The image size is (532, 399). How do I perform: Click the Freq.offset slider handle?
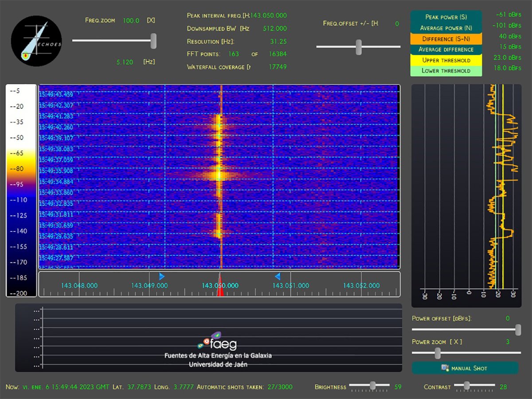click(359, 47)
